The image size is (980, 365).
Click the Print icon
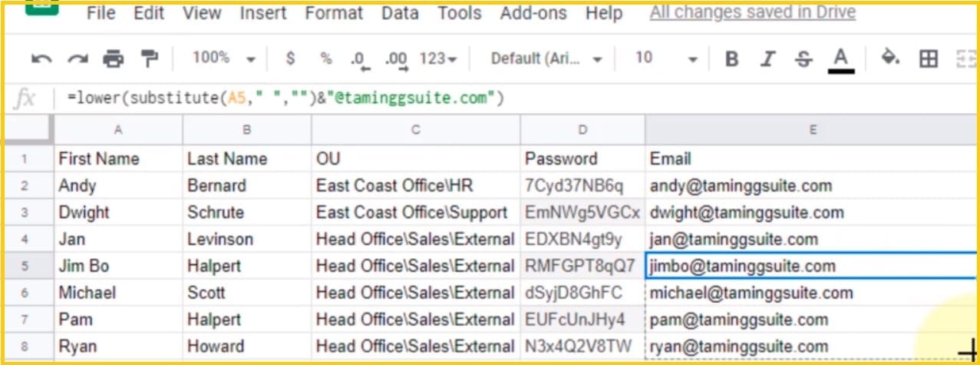click(113, 58)
